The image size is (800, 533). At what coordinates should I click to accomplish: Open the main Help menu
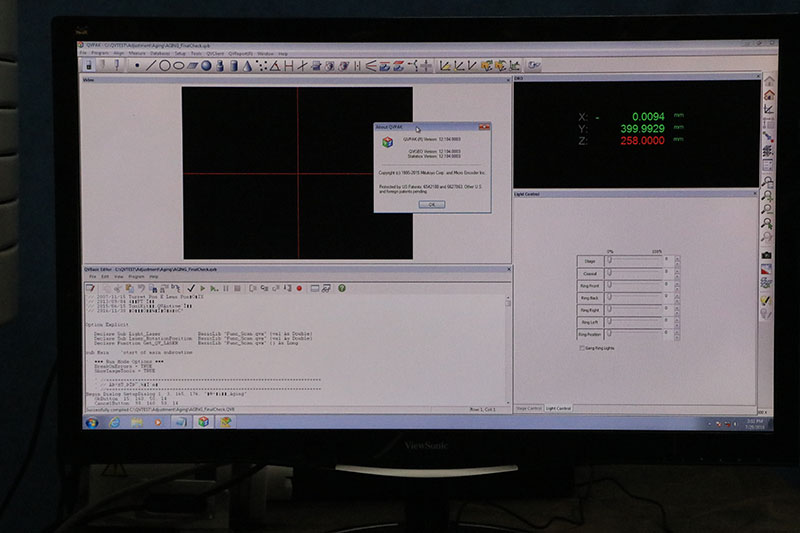point(283,53)
